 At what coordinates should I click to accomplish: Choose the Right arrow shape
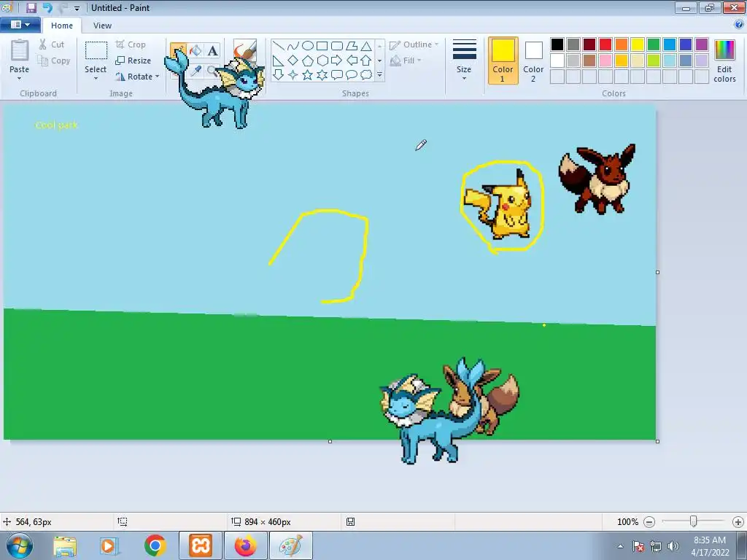tap(337, 61)
